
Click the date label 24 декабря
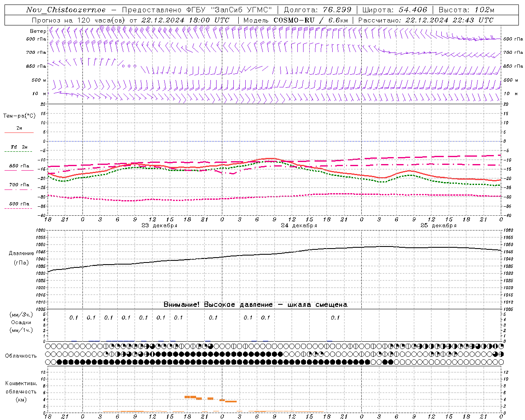299,225
